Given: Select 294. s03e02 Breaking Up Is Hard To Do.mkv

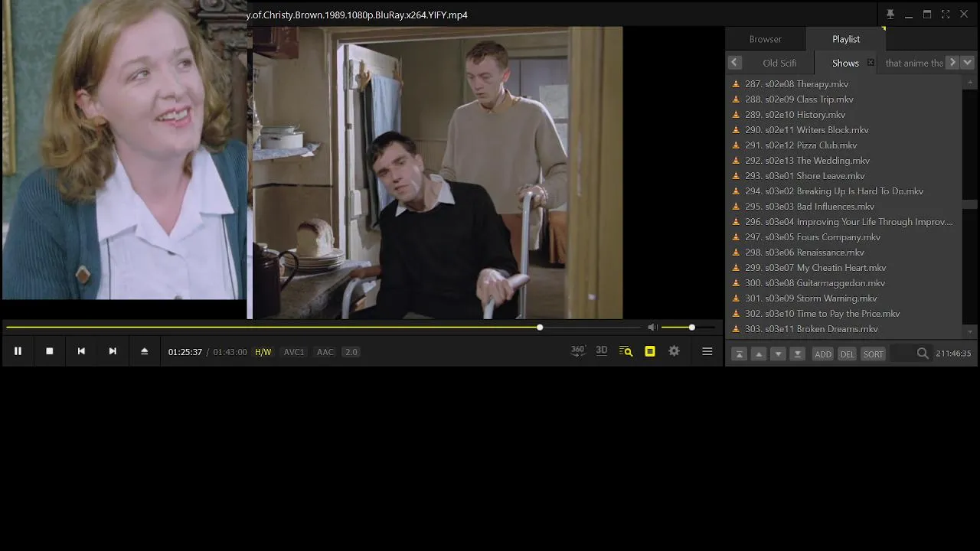Looking at the screenshot, I should click(844, 191).
